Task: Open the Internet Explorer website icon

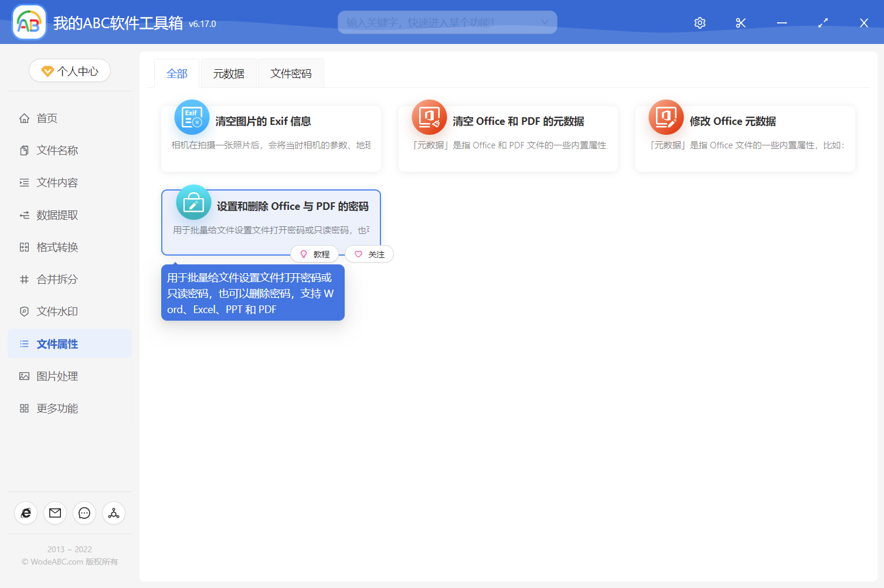Action: 25,513
